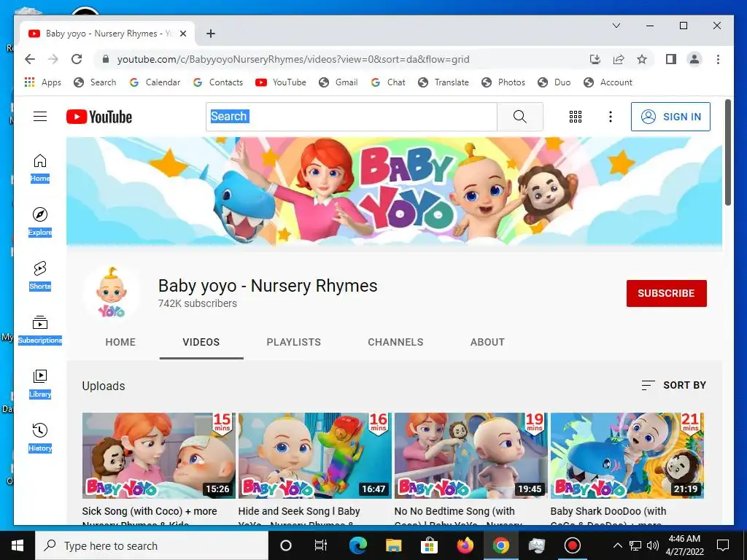Click the page vertical scrollbar
Image resolution: width=747 pixels, height=560 pixels.
pos(727,152)
